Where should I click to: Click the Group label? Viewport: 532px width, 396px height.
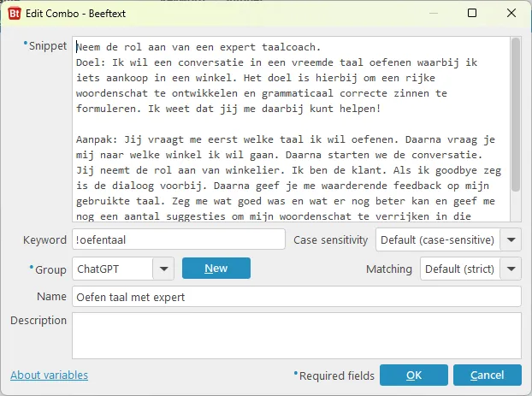50,269
